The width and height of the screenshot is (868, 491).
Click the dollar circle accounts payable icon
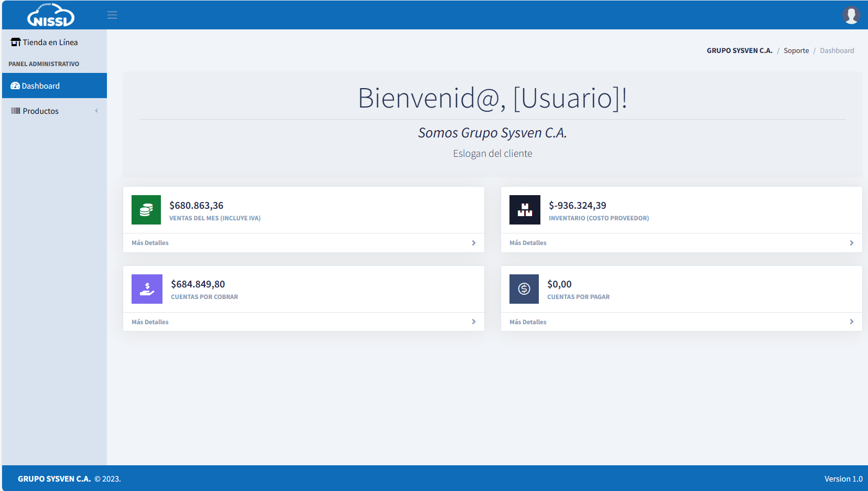524,289
